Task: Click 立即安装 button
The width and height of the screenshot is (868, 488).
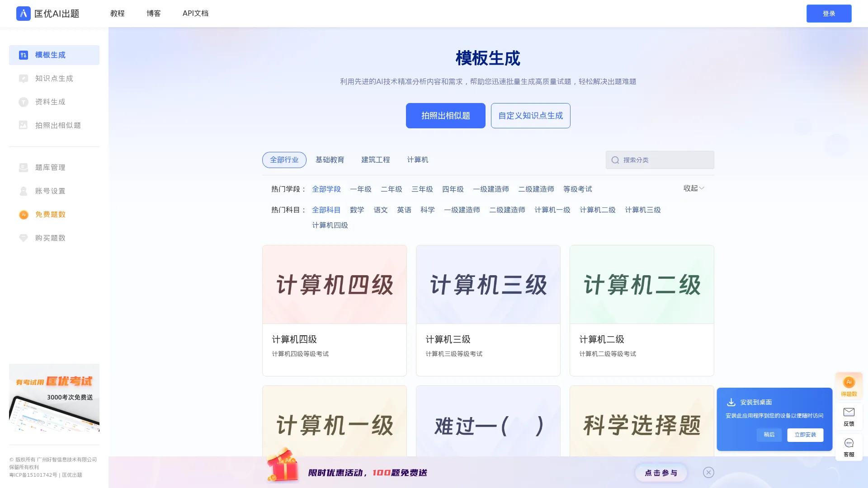Action: 805,435
